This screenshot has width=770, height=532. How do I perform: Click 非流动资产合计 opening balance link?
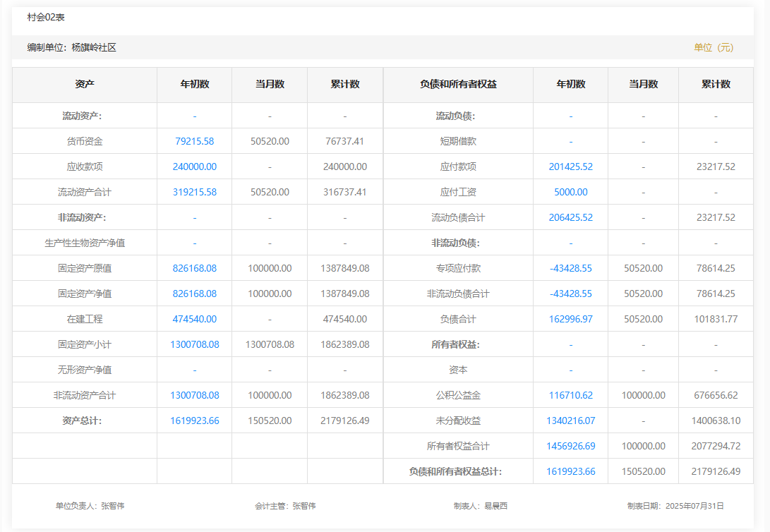click(x=194, y=395)
